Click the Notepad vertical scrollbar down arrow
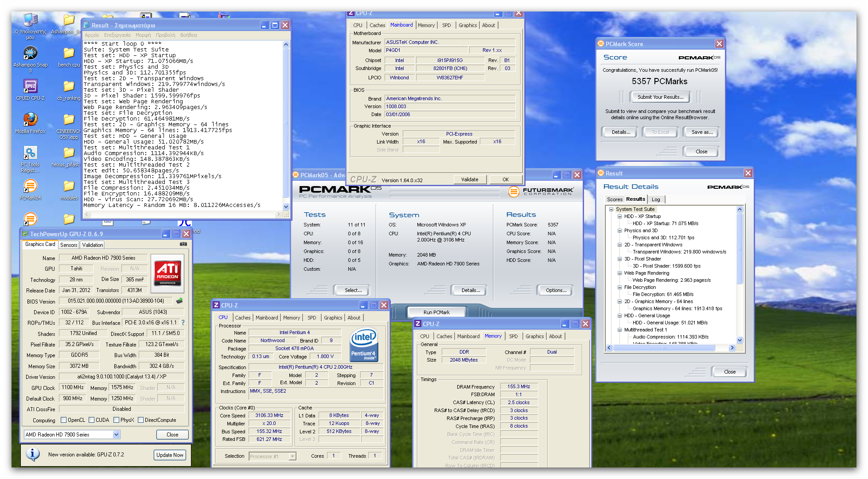The height and width of the screenshot is (479, 868). point(286,206)
